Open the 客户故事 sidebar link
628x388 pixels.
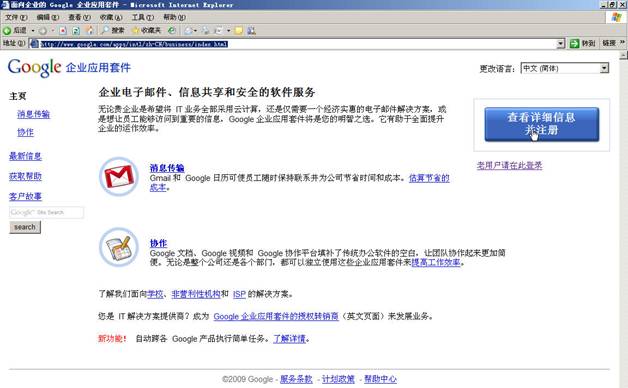point(25,196)
